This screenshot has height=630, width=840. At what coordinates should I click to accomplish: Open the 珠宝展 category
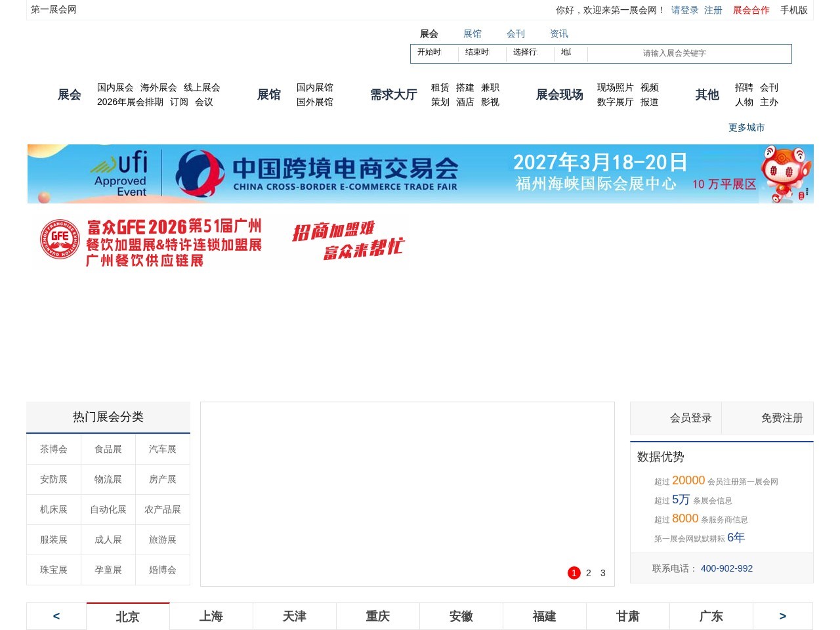tap(54, 570)
